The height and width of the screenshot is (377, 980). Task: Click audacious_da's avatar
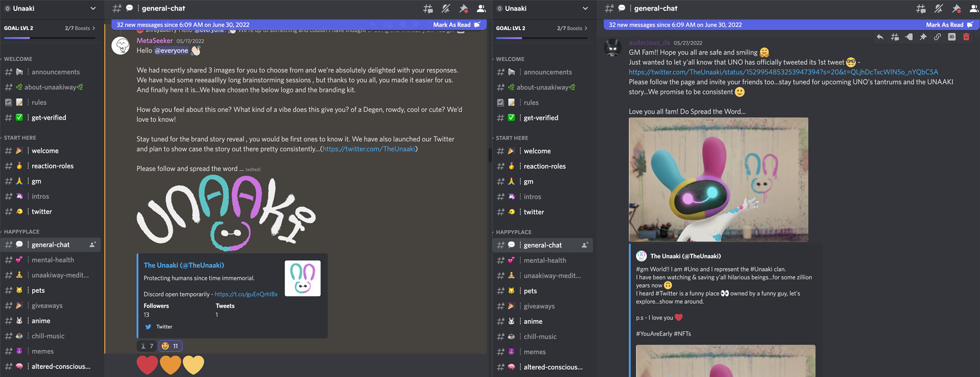(x=612, y=47)
